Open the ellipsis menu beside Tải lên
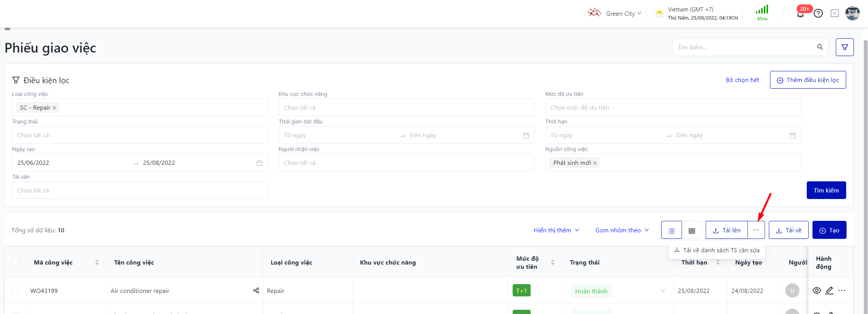Image resolution: width=868 pixels, height=314 pixels. click(x=756, y=230)
